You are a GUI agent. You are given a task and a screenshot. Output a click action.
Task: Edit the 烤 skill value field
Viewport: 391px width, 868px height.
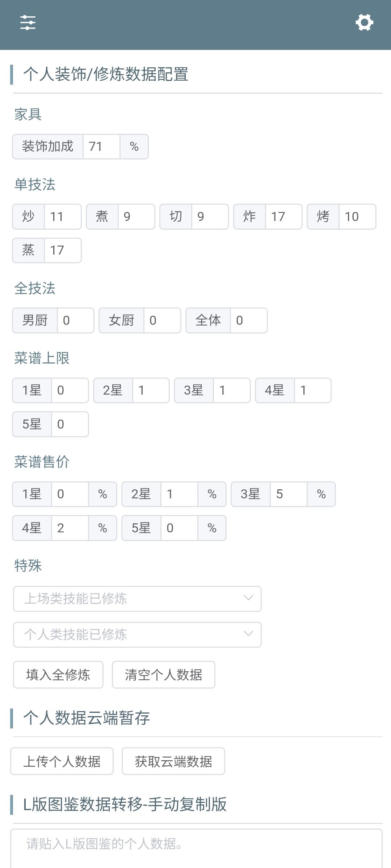coord(357,217)
